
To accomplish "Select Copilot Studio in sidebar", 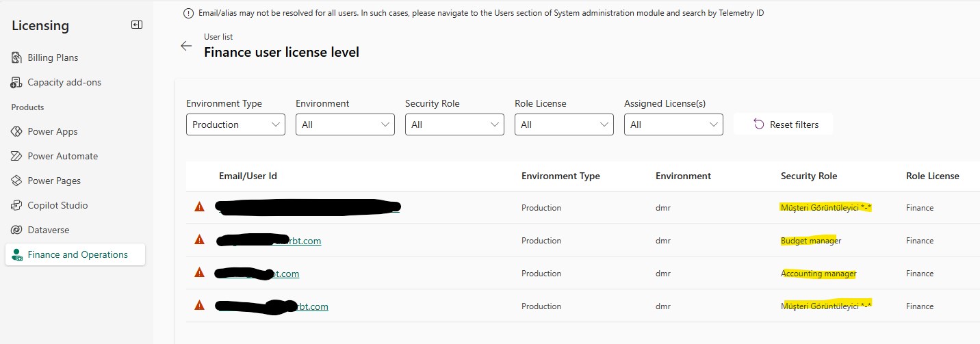I will [x=57, y=205].
